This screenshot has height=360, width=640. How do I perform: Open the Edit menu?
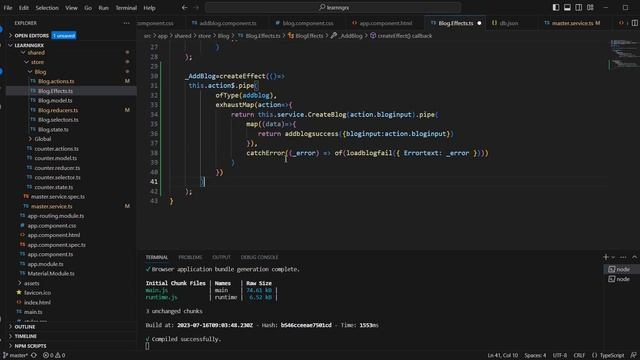click(x=24, y=8)
